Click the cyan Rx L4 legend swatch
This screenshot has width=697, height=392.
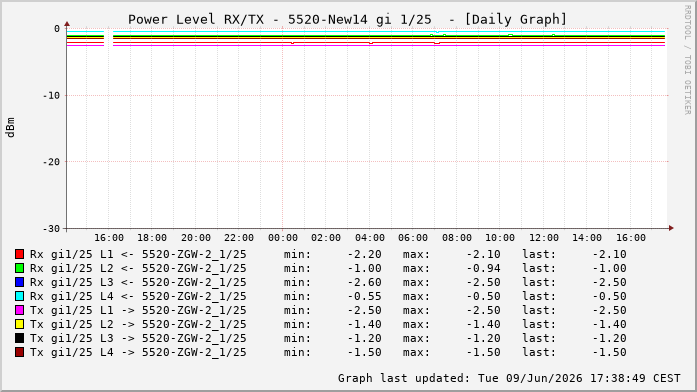click(x=19, y=296)
